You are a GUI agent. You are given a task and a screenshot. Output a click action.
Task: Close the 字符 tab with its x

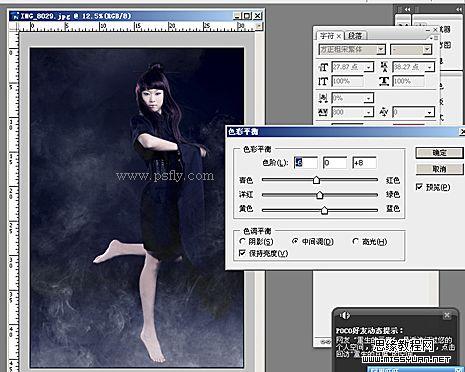[x=339, y=36]
